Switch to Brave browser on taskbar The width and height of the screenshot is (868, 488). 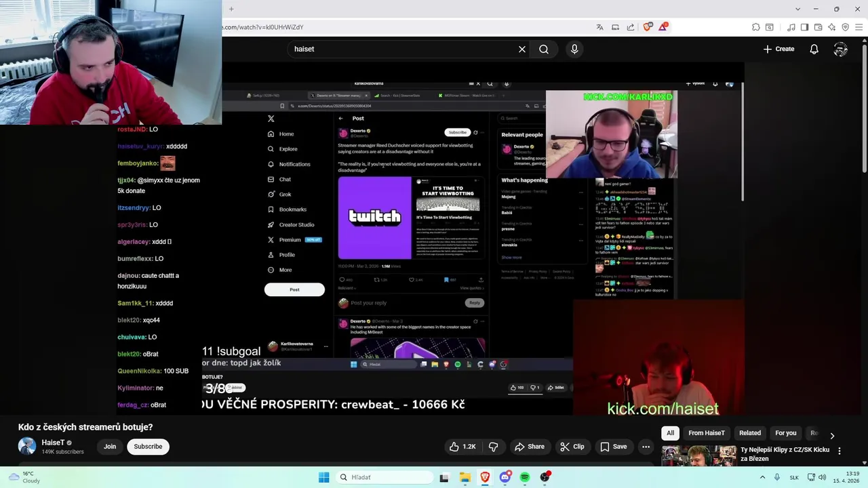pos(485,477)
